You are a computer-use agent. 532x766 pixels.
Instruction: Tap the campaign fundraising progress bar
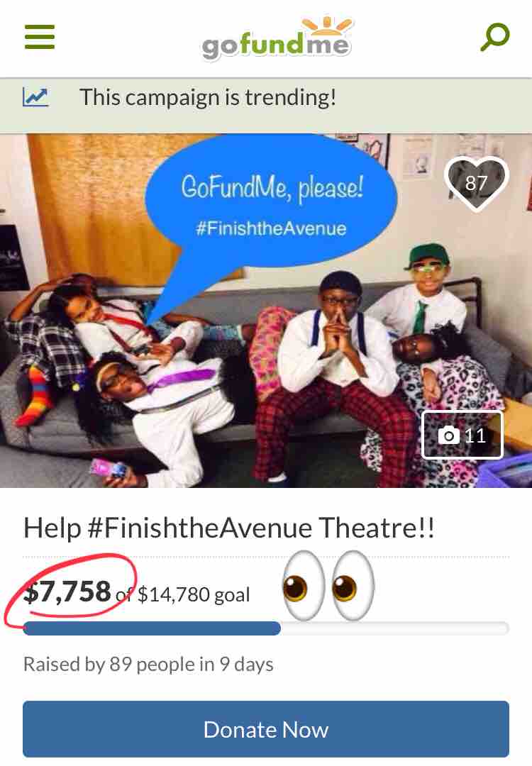pyautogui.click(x=266, y=628)
